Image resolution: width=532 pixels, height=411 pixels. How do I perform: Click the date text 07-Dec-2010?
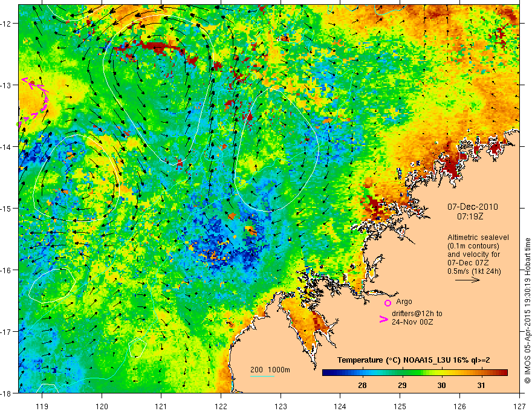tap(473, 207)
